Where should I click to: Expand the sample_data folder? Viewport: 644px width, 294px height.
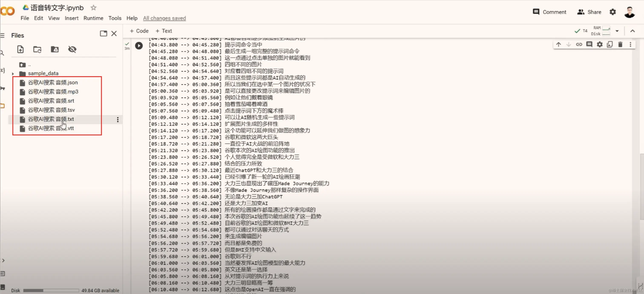point(13,73)
